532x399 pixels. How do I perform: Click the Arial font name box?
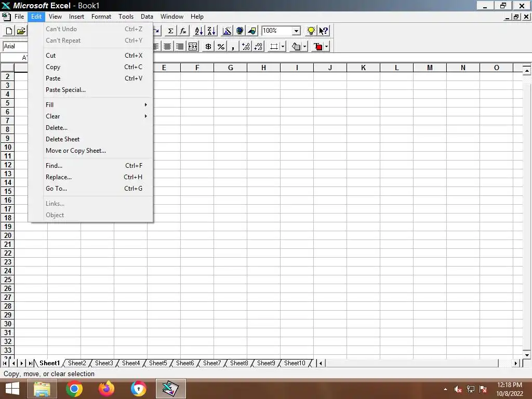tap(15, 46)
